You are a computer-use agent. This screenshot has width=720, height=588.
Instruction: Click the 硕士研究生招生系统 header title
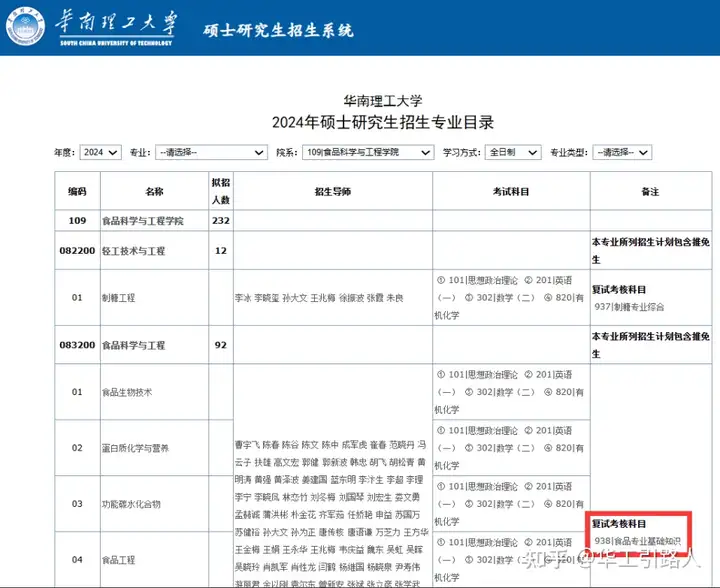[278, 30]
